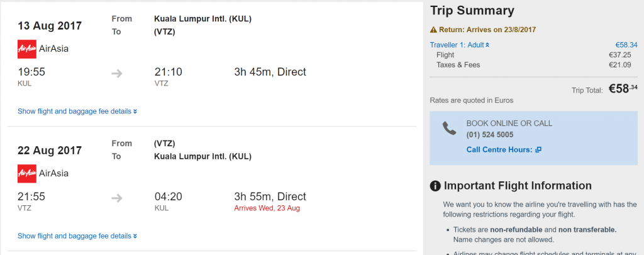Click the red Arrives Wed, 23 Aug notice
644x255 pixels.
point(267,208)
